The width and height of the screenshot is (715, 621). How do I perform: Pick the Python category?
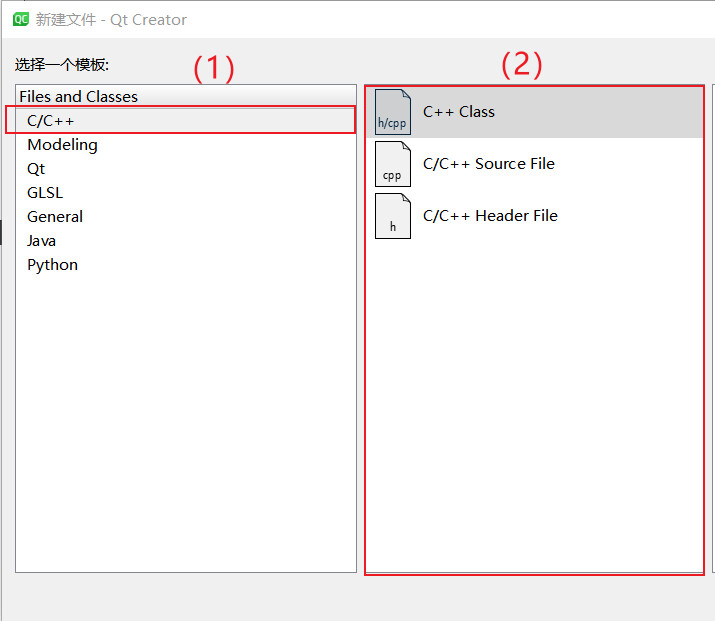pyautogui.click(x=52, y=265)
